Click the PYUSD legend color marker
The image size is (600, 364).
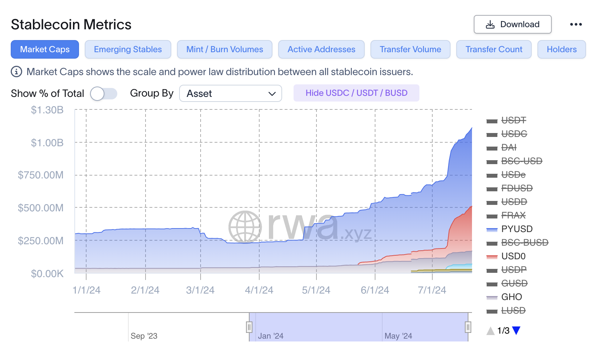(492, 230)
